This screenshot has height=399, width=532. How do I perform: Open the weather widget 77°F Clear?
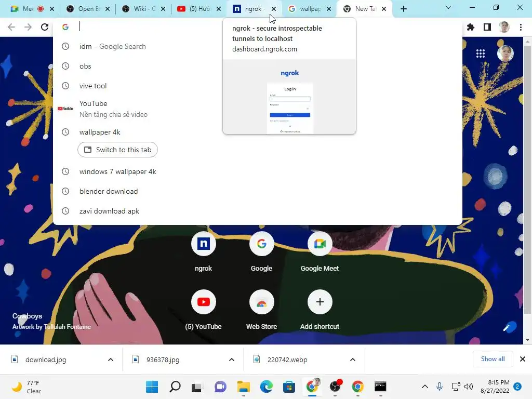pos(26,387)
